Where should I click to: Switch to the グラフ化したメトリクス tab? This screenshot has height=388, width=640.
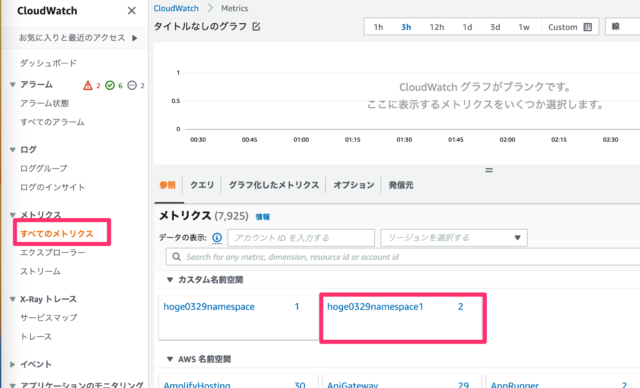[274, 185]
